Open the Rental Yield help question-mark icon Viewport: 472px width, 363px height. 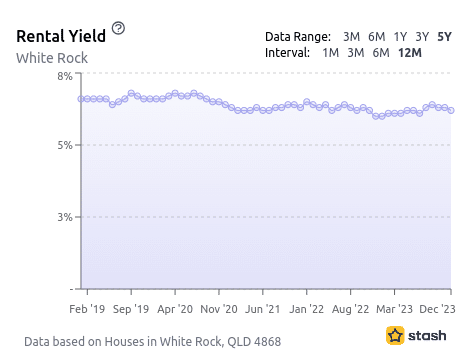118,28
